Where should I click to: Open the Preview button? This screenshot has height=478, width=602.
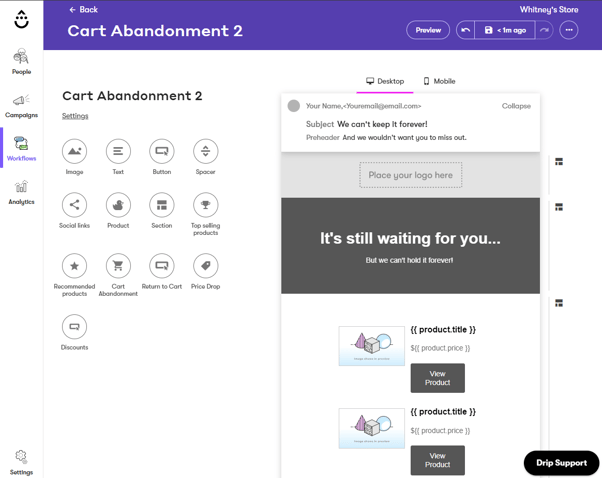tap(428, 30)
